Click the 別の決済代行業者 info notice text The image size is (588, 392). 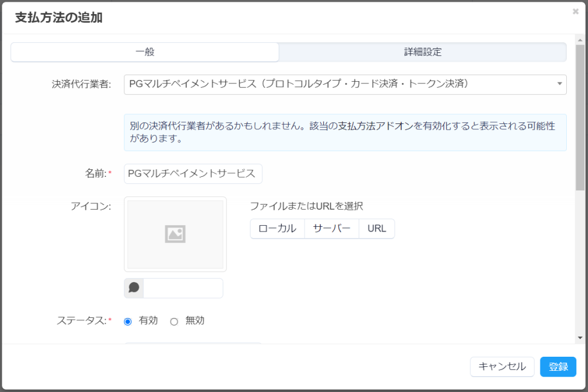[x=342, y=132]
